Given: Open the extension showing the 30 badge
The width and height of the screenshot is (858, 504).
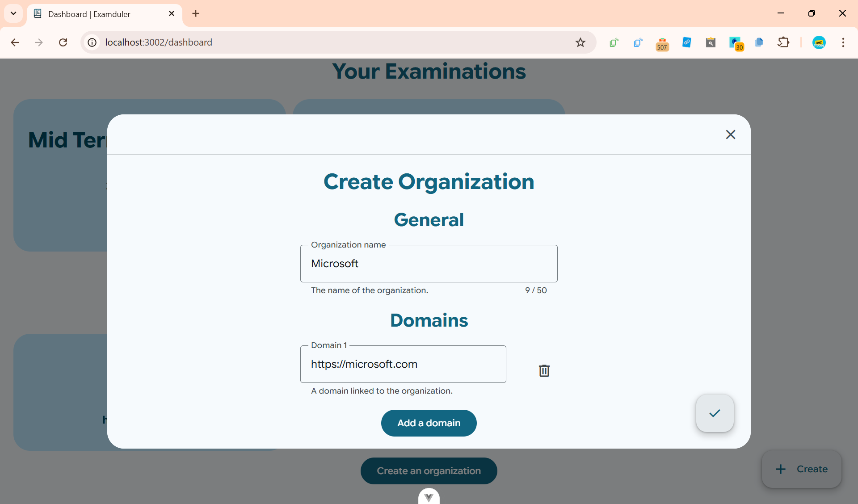Looking at the screenshot, I should pyautogui.click(x=736, y=43).
